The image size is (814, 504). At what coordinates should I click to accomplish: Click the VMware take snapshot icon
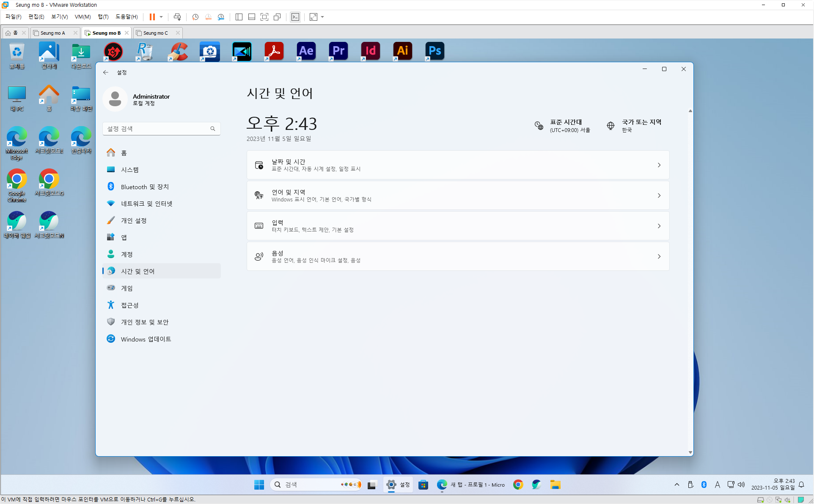tap(195, 17)
